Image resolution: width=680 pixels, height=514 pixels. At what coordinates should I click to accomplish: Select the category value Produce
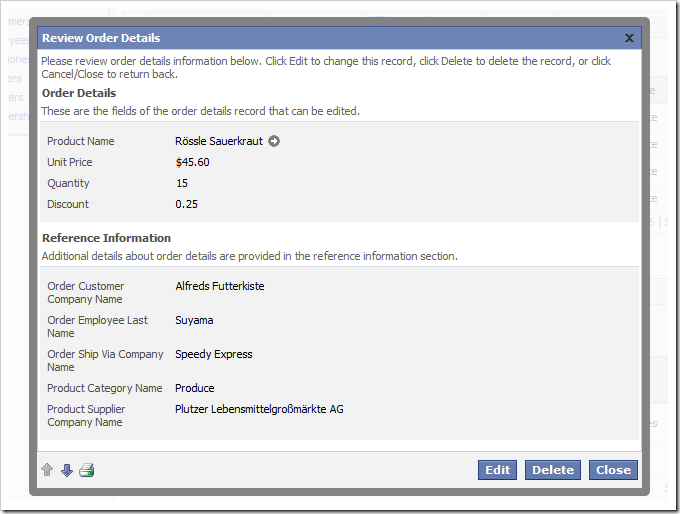(x=195, y=388)
